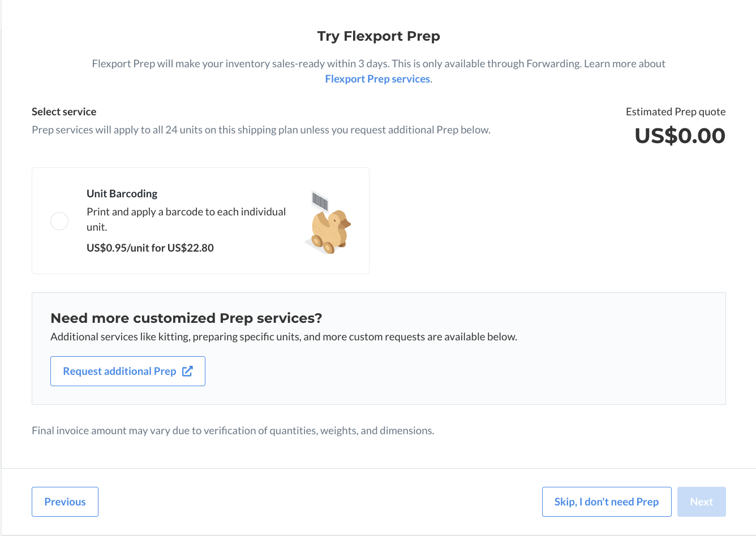Open the Flexport Prep services link
Image resolution: width=756 pixels, height=536 pixels.
tap(377, 79)
